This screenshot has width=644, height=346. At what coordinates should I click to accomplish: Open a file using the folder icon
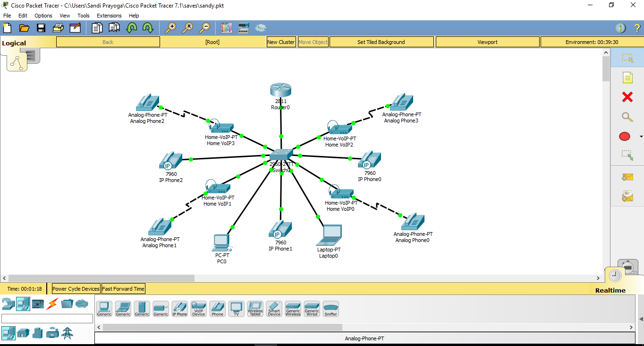click(24, 28)
